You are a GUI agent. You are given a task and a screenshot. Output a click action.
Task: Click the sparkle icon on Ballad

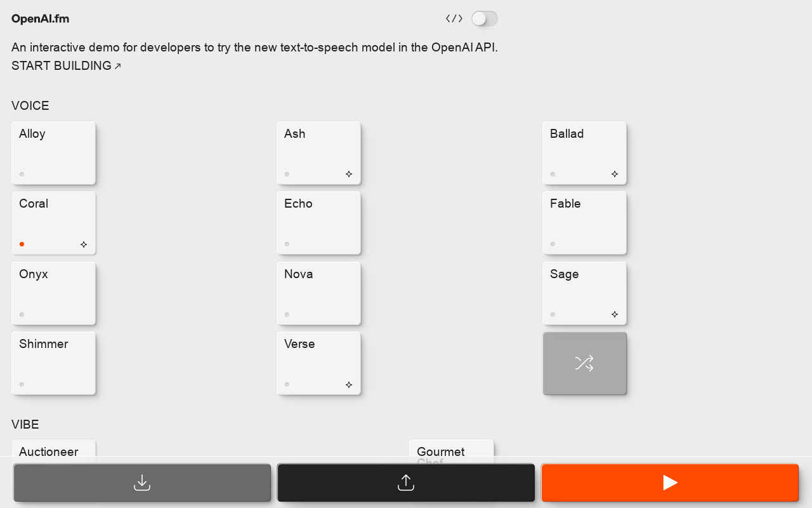[x=615, y=174]
